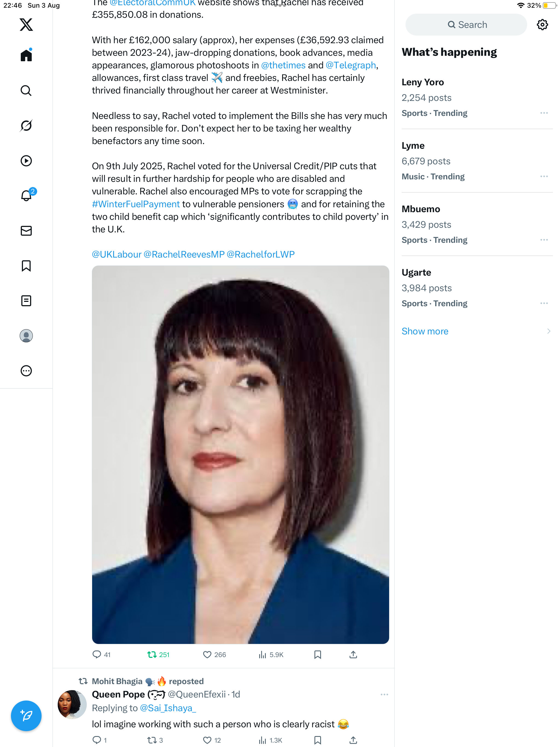Toggle repost with 251 count
560x747 pixels.
click(x=152, y=655)
